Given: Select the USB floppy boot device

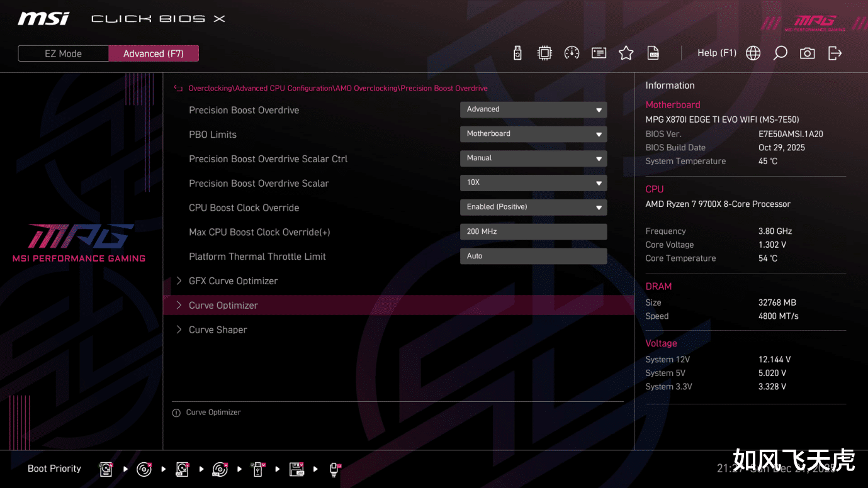Looking at the screenshot, I should (x=296, y=469).
